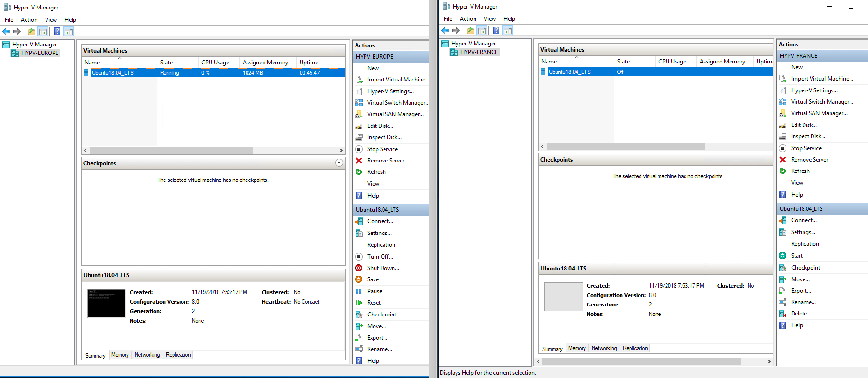This screenshot has width=868, height=378.
Task: Open Replication submenu in HYPV-FRANCE VM actions
Action: tap(805, 244)
